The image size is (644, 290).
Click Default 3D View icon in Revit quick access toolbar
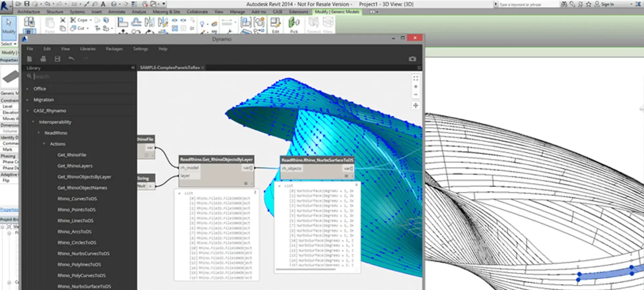[114, 4]
